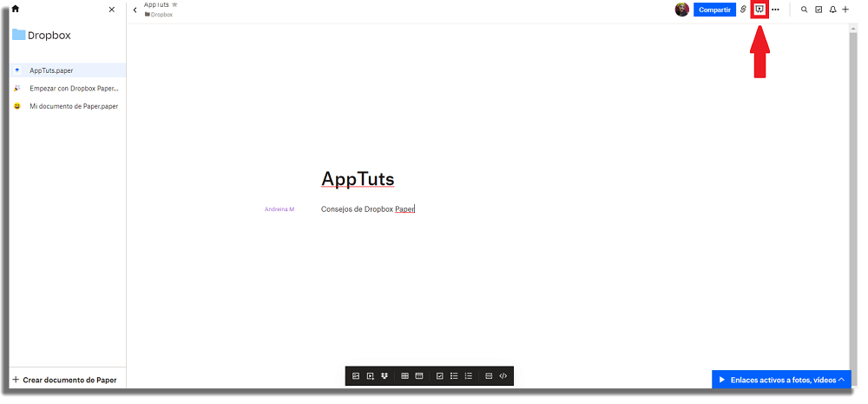Open the Dropbox folder heading
This screenshot has height=404, width=868.
42,36
